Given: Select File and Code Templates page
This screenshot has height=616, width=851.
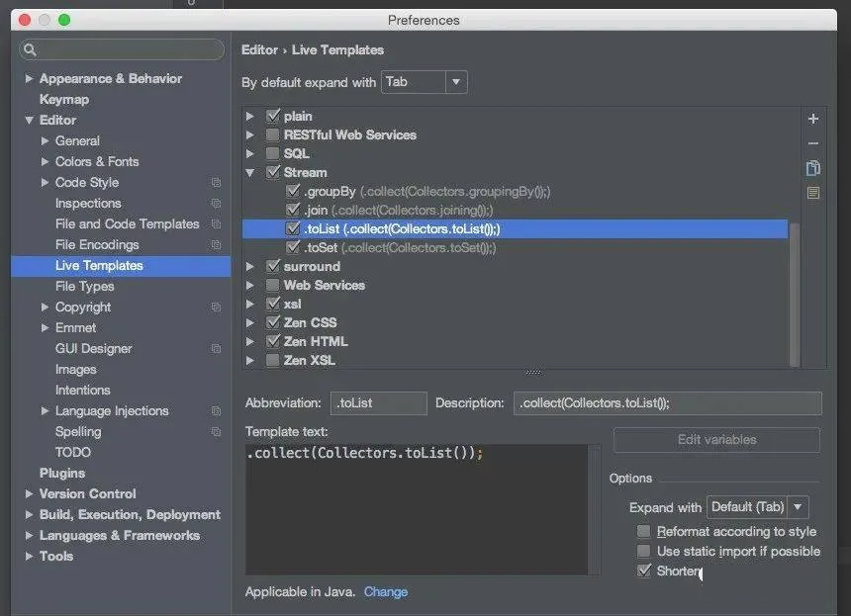Looking at the screenshot, I should click(127, 223).
